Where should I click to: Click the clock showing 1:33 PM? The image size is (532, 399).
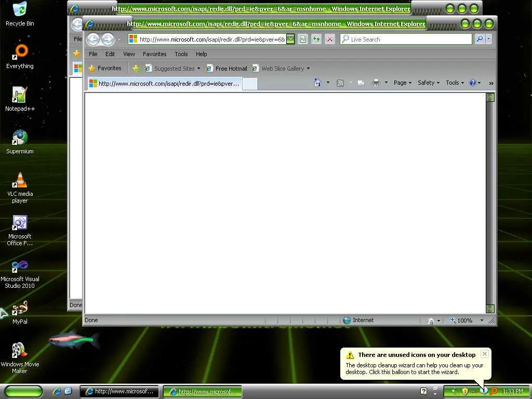tap(513, 391)
